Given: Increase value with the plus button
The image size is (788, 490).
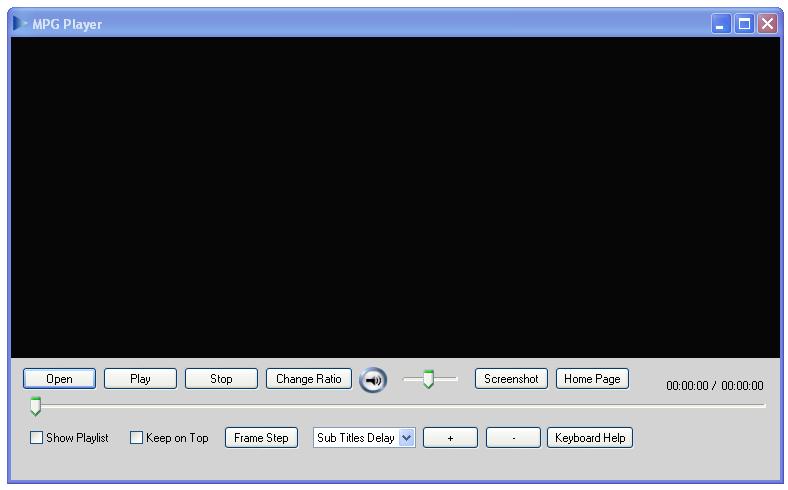Looking at the screenshot, I should [x=450, y=438].
